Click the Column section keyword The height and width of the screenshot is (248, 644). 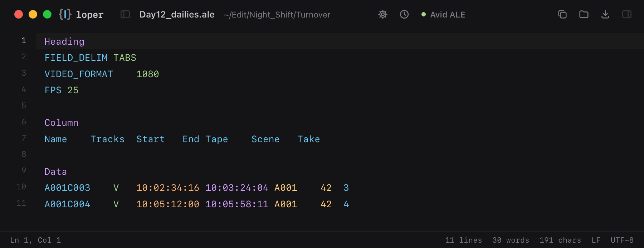coord(62,123)
